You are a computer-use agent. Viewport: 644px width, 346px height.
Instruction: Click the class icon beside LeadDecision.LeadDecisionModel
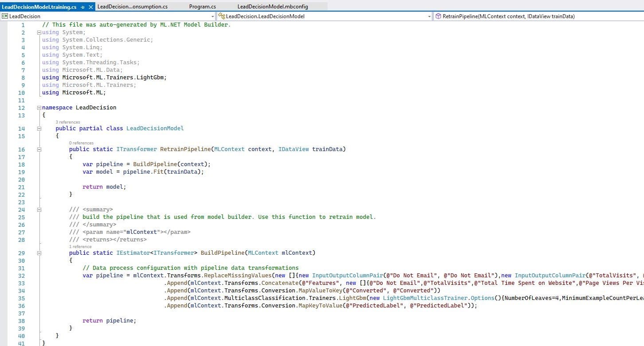(221, 16)
